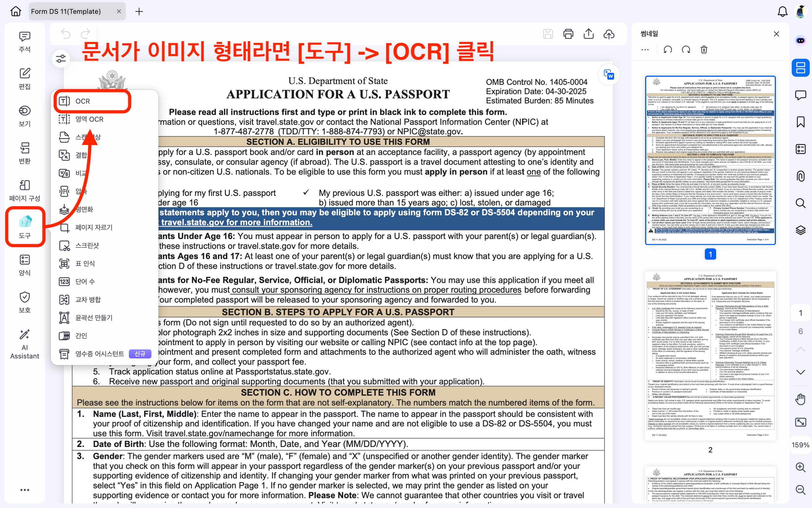Open the attachments paperclip panel
The height and width of the screenshot is (508, 812).
[x=801, y=176]
